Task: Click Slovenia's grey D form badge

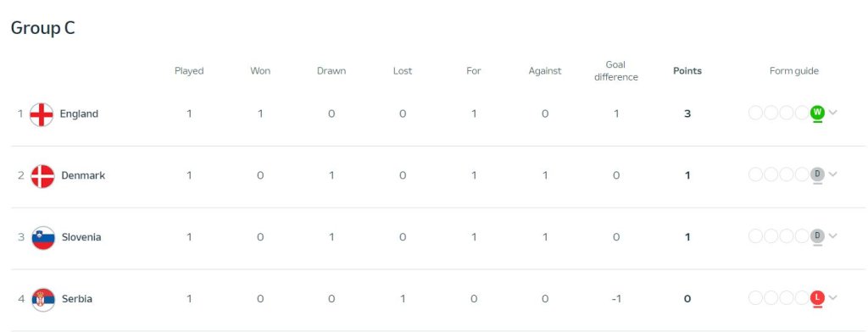Action: click(817, 236)
